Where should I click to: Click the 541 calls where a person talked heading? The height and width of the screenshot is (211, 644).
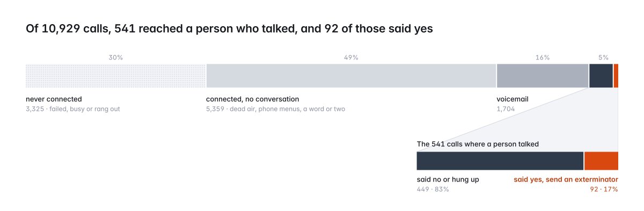(x=478, y=144)
